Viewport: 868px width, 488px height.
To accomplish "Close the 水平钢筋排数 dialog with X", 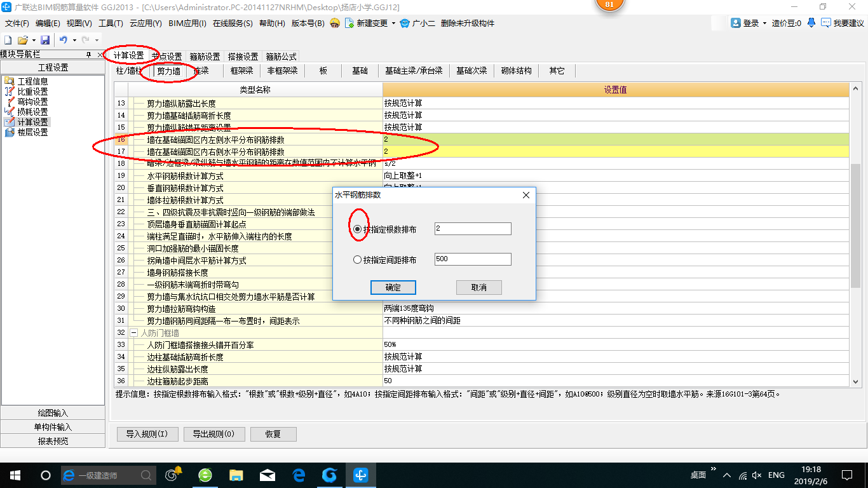I will pyautogui.click(x=526, y=195).
